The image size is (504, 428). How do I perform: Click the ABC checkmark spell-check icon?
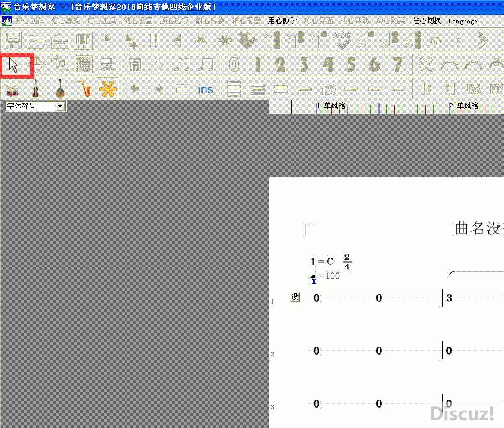pyautogui.click(x=342, y=40)
